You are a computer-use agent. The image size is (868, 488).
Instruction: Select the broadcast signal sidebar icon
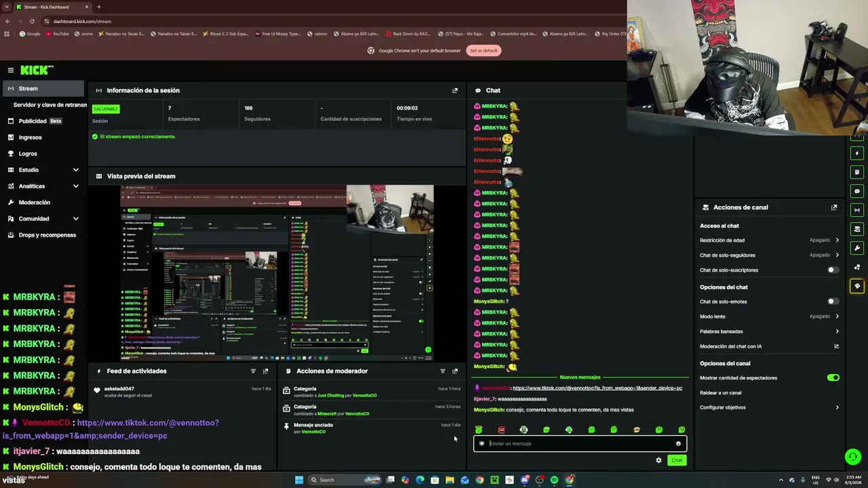(x=857, y=210)
